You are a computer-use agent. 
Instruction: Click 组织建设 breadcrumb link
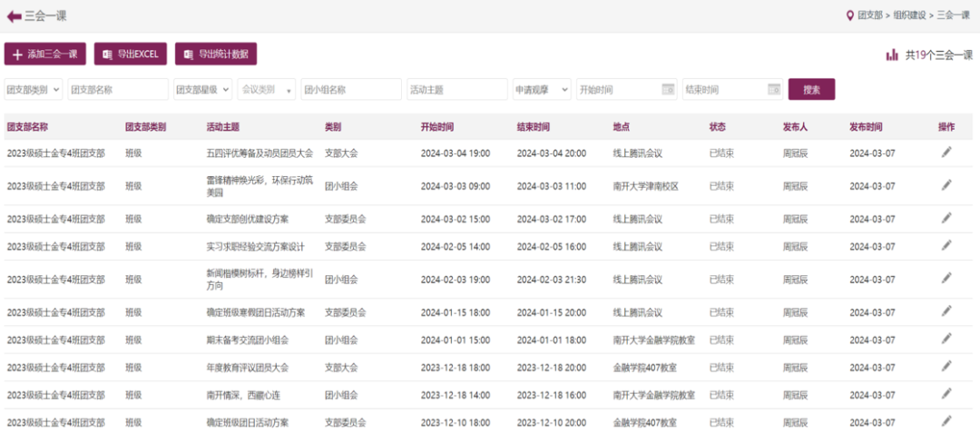[x=911, y=15]
